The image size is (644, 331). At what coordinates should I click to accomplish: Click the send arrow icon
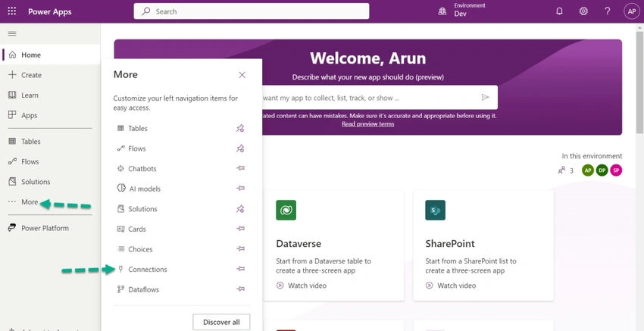point(485,97)
